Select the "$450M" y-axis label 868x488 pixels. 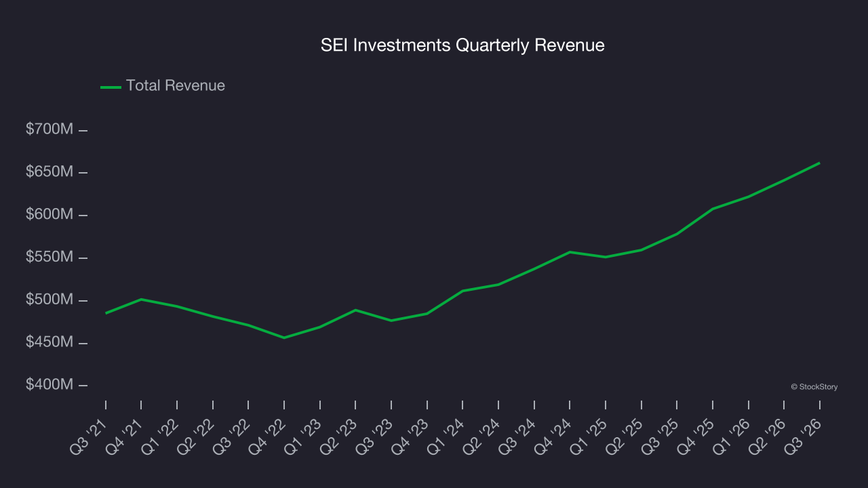tap(50, 343)
